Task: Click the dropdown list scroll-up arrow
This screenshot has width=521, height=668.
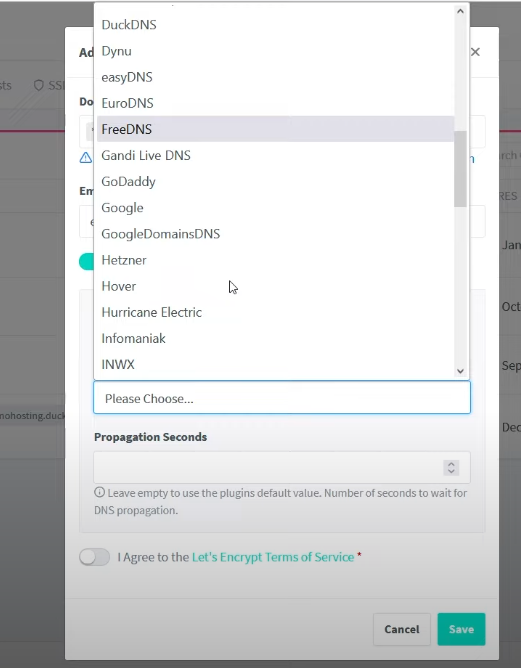Action: coord(460,11)
